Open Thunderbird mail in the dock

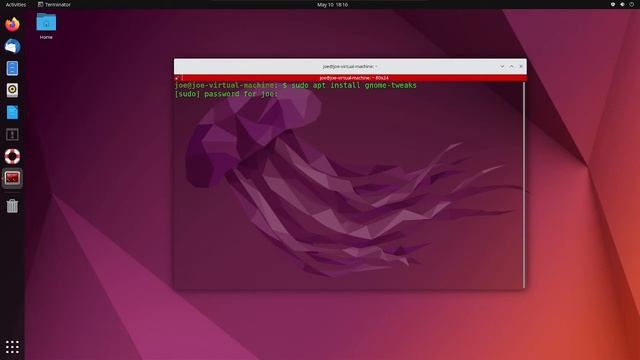pyautogui.click(x=12, y=46)
